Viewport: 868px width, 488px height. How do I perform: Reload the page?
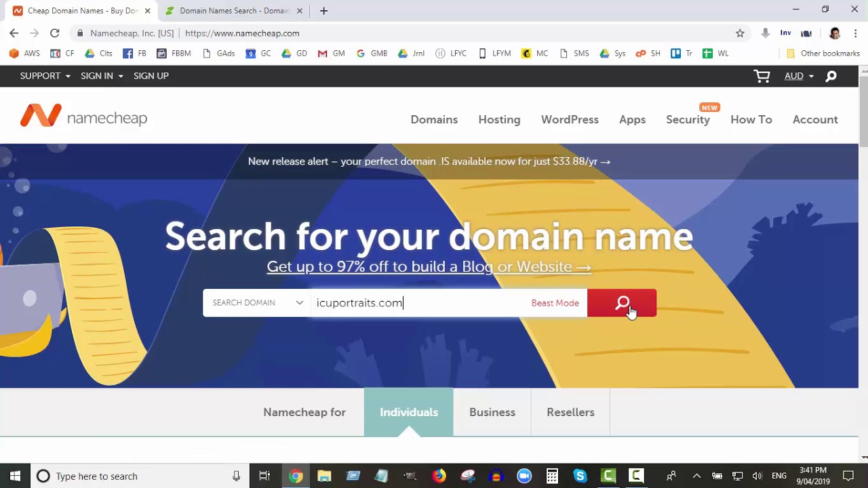pos(55,33)
